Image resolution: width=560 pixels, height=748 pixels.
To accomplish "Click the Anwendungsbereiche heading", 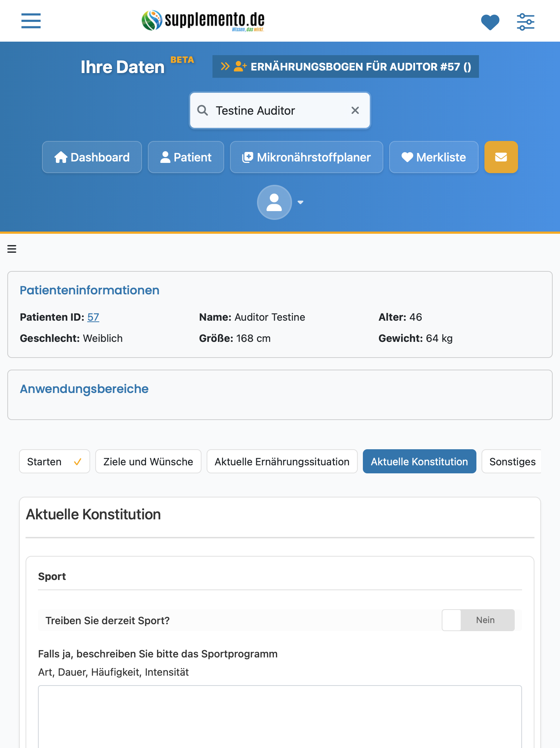I will point(84,389).
